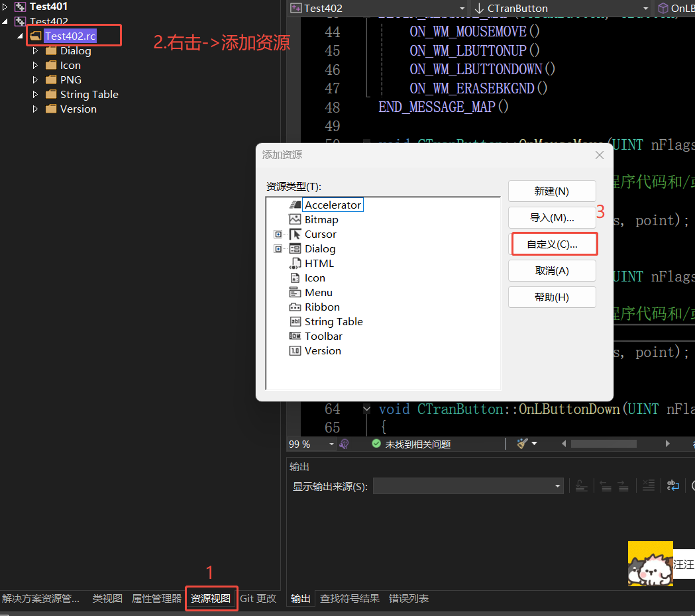Screen dimensions: 695x616
Task: Click the Toolbar resource type icon
Action: pyautogui.click(x=295, y=336)
